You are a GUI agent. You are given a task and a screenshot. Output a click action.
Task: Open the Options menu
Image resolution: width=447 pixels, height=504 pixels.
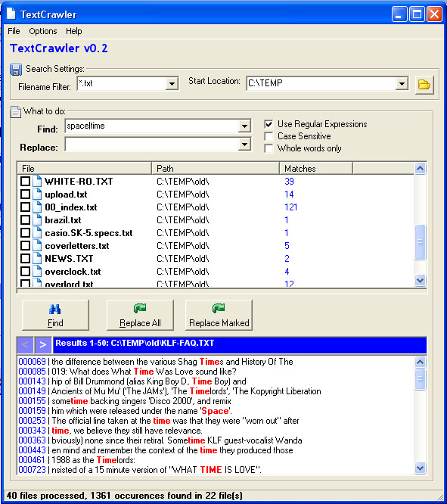(43, 31)
